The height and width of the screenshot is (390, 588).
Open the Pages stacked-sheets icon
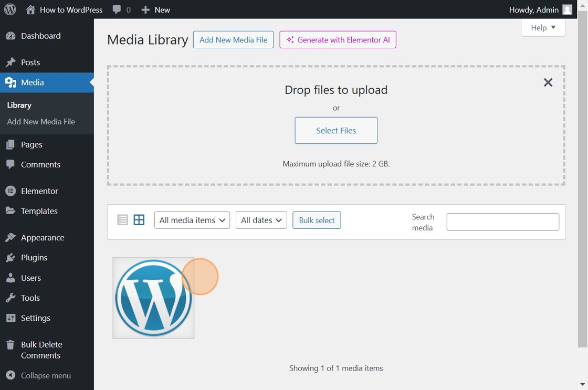pyautogui.click(x=10, y=144)
